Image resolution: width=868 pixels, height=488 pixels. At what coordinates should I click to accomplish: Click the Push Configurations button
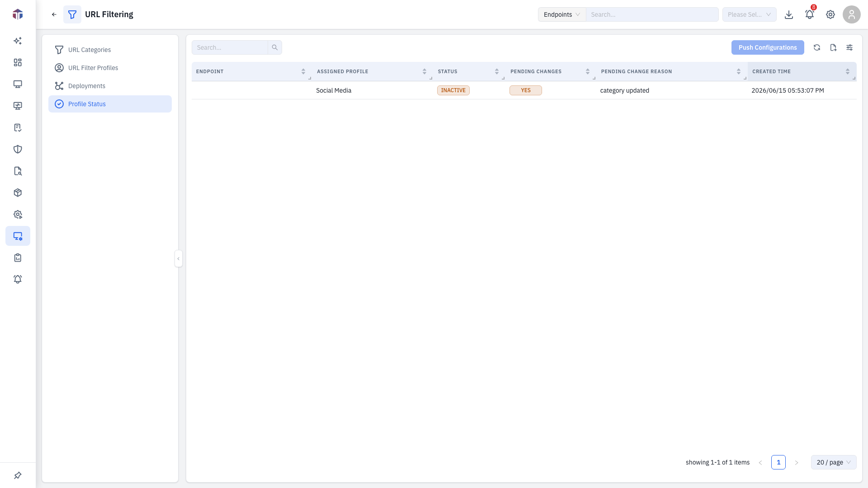coord(768,47)
